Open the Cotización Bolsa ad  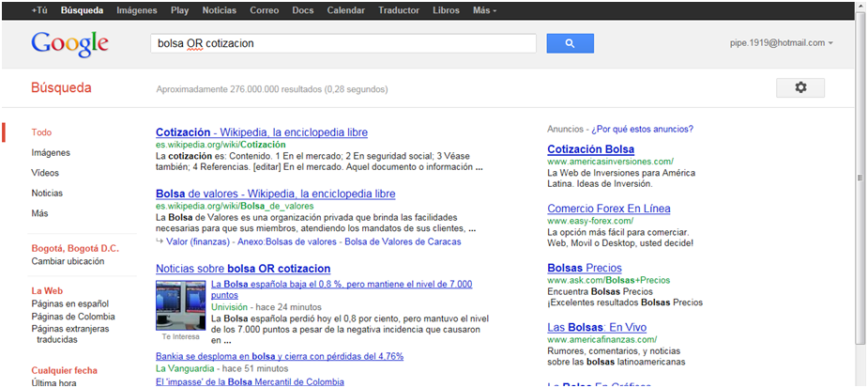(590, 149)
